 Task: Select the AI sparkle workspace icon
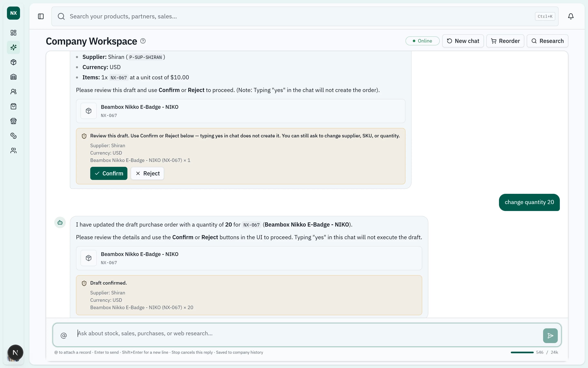pos(13,47)
